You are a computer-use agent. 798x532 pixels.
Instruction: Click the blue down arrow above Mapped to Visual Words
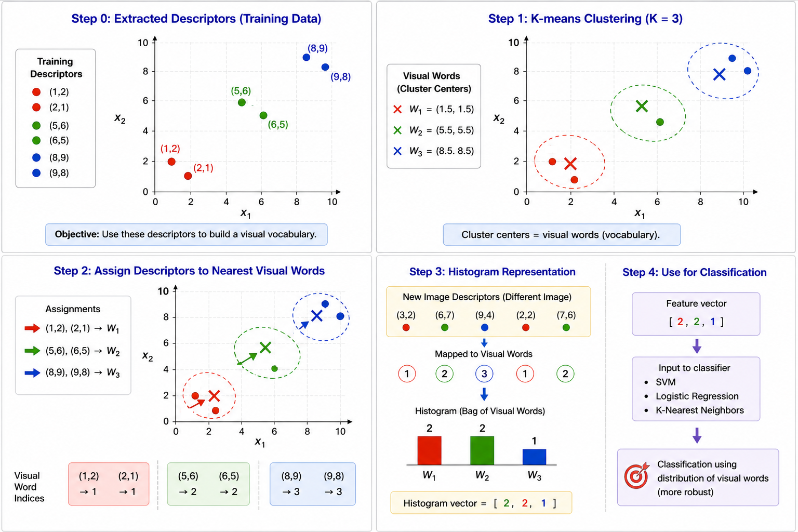[484, 343]
